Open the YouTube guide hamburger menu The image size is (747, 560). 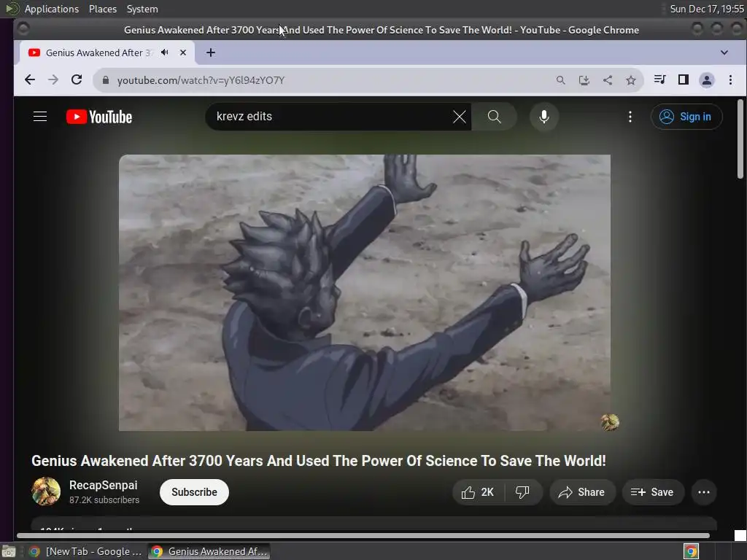pyautogui.click(x=40, y=117)
